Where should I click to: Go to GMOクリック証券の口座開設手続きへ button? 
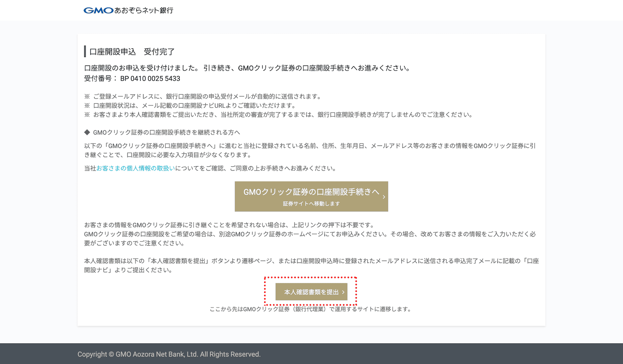(311, 196)
